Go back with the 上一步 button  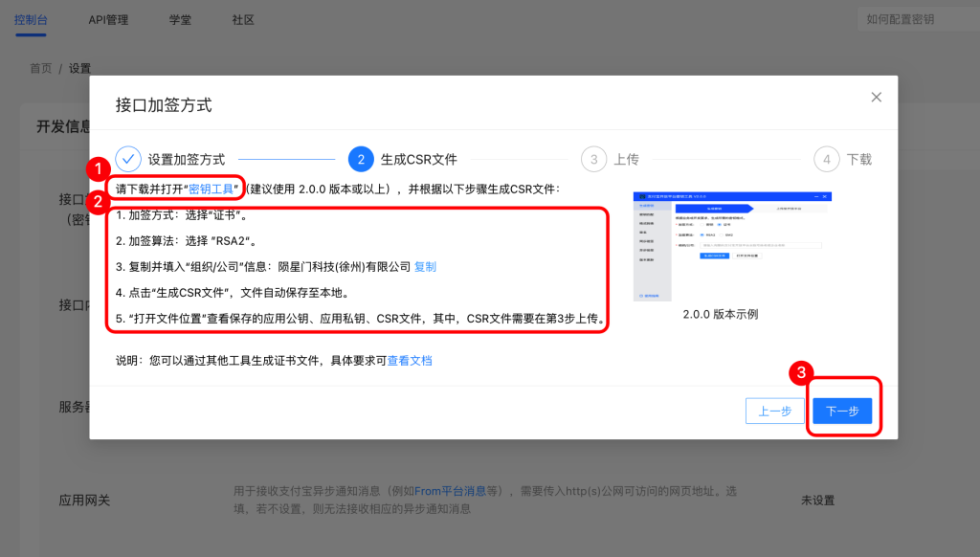tap(774, 411)
